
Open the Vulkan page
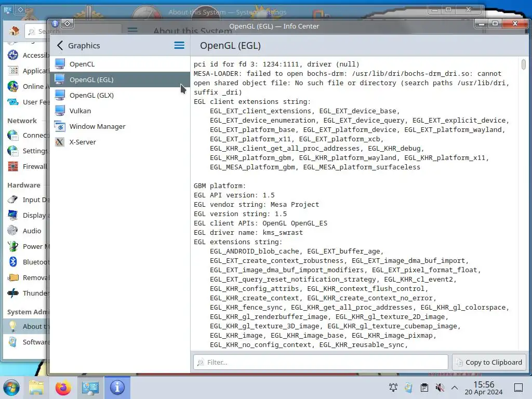click(120, 111)
